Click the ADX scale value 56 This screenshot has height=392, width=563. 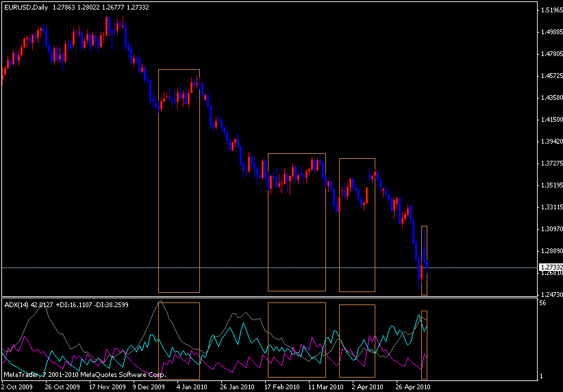(x=542, y=303)
